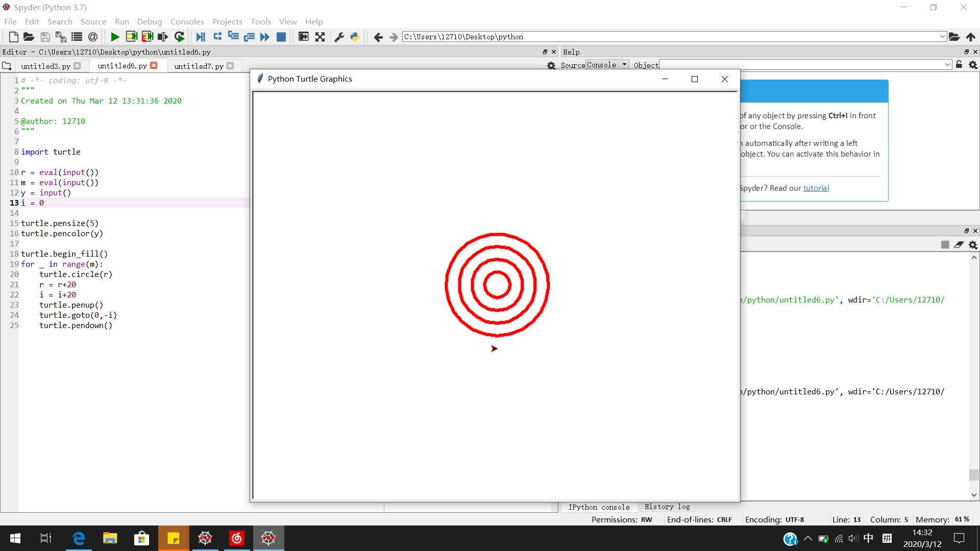Viewport: 980px width, 551px height.
Task: Change to parent directory up arrow
Action: [x=970, y=37]
